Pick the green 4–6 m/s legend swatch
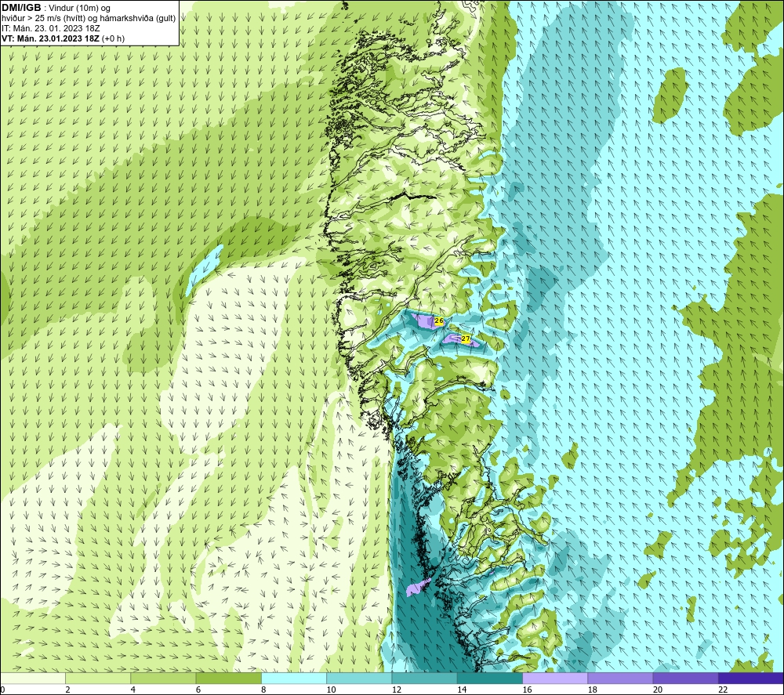Viewport: 784px width, 695px height. coord(164,679)
